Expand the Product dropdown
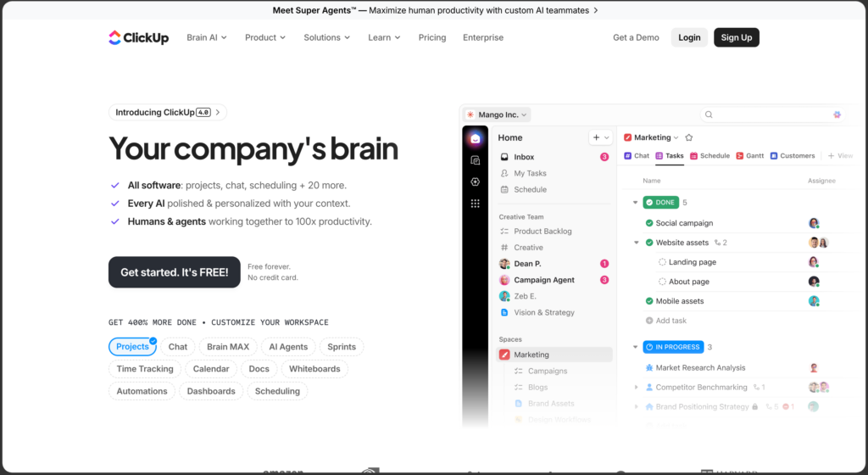Screen dimensions: 868x475 tap(265, 37)
